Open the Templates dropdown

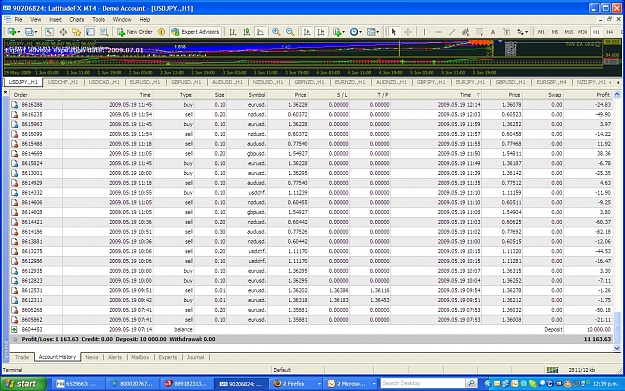pyautogui.click(x=373, y=32)
